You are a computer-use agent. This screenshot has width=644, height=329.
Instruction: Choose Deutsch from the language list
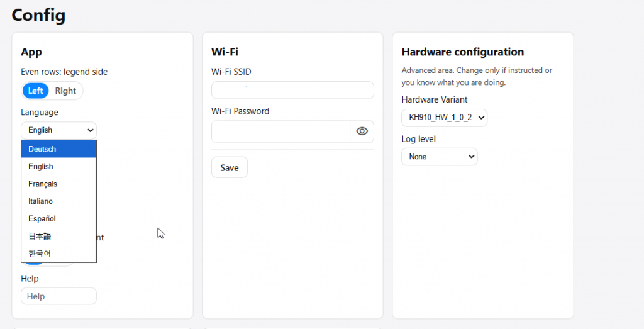tap(58, 149)
